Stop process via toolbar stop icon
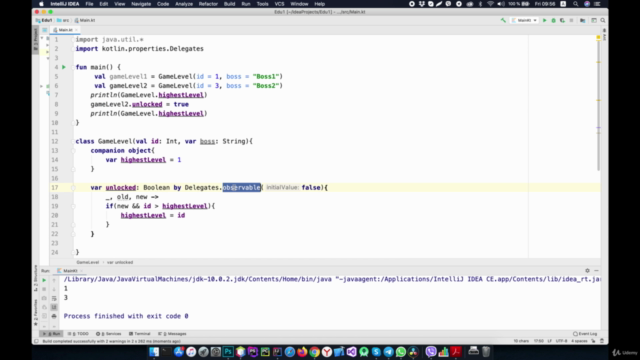Image resolution: width=640 pixels, height=360 pixels. click(571, 20)
